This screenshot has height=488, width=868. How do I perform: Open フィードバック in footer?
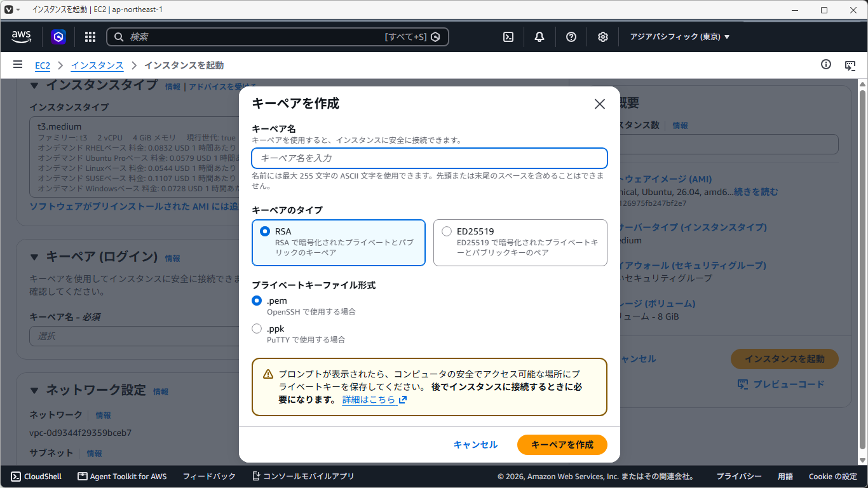(209, 476)
